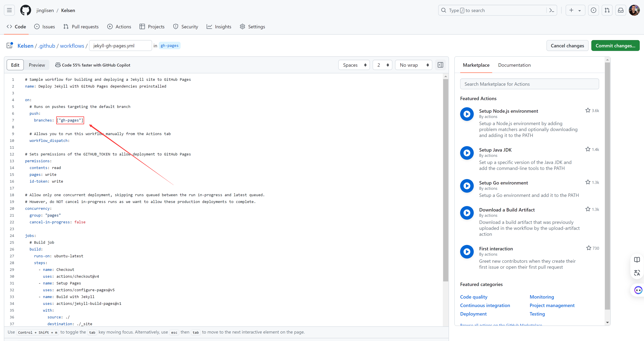Star the Setup Go environment action
This screenshot has width=644, height=341.
[587, 182]
